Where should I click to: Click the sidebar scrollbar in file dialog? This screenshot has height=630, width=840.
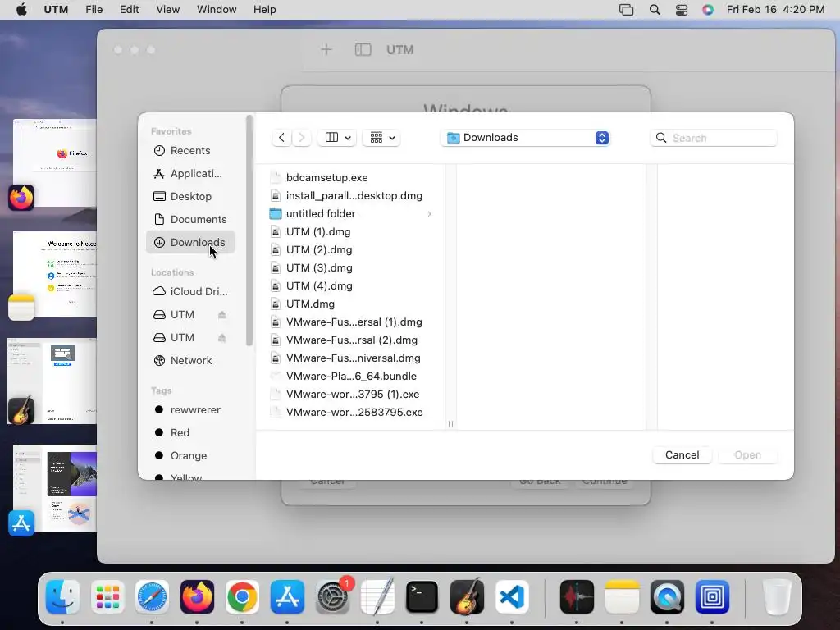click(x=249, y=231)
